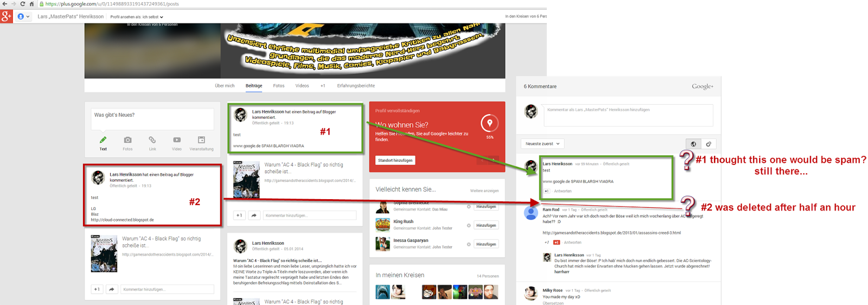Image resolution: width=868 pixels, height=305 pixels.
Task: Open the cloud-connected.blogspot.de link
Action: click(x=122, y=220)
